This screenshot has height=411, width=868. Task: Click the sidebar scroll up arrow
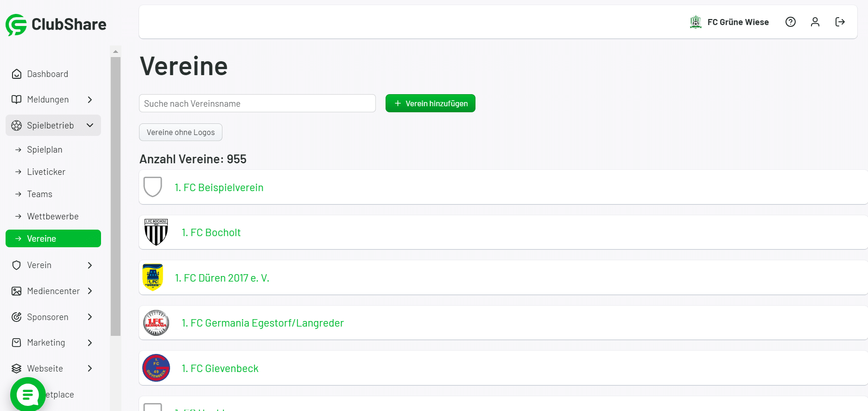[116, 51]
